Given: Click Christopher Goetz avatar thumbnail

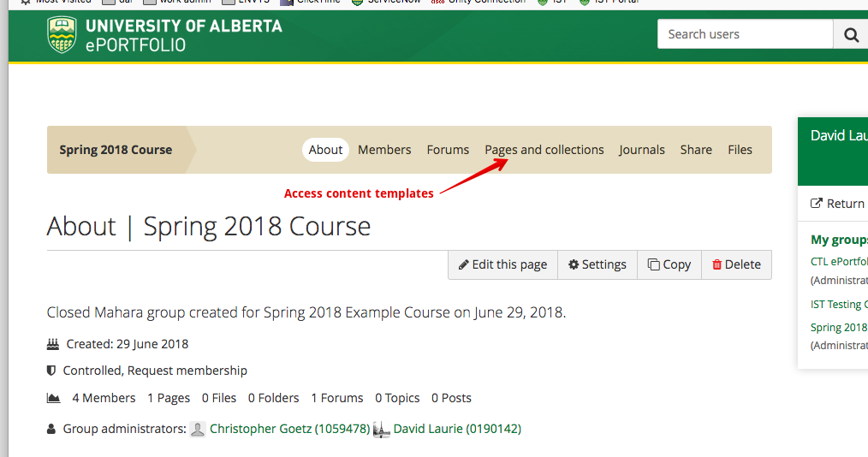Looking at the screenshot, I should (198, 430).
